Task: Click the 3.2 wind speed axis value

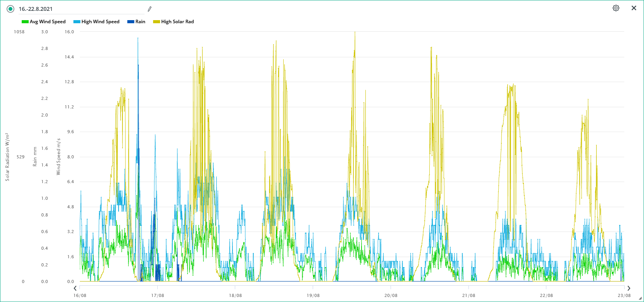Action: pyautogui.click(x=71, y=232)
